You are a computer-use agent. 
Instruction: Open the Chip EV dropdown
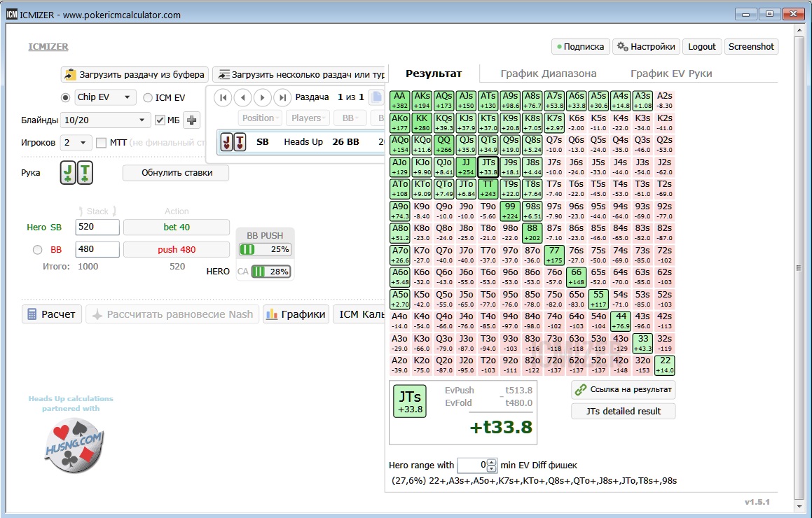tap(105, 97)
